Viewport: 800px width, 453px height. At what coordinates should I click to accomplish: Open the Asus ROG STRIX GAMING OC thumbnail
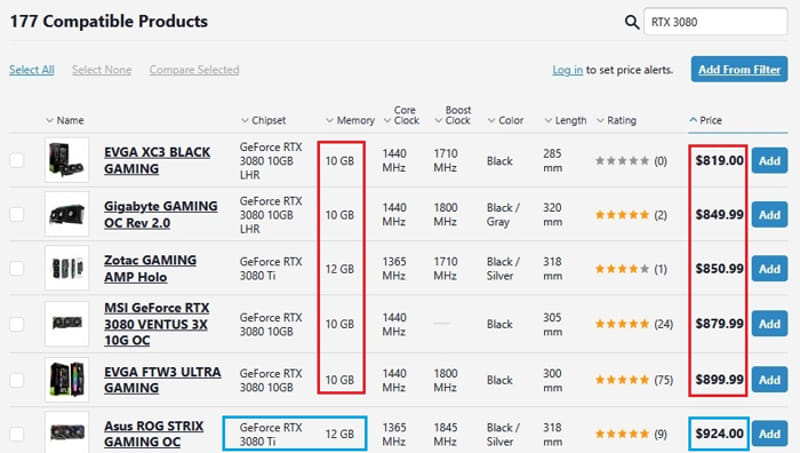[x=67, y=433]
